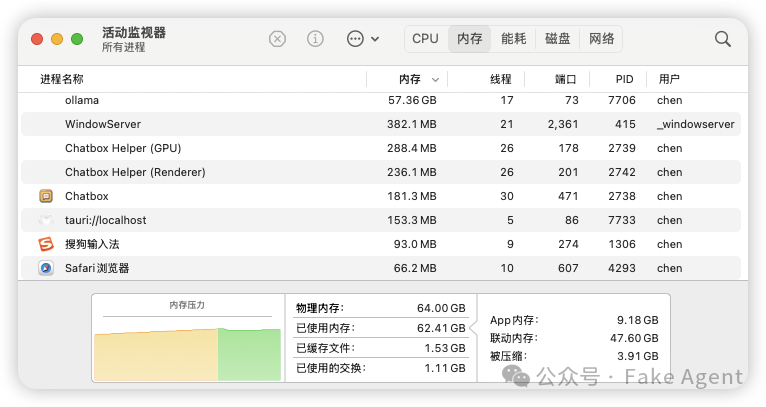Select Chatbox Helper (GPU) process
Viewport: 766px width, 407px height.
[x=123, y=148]
